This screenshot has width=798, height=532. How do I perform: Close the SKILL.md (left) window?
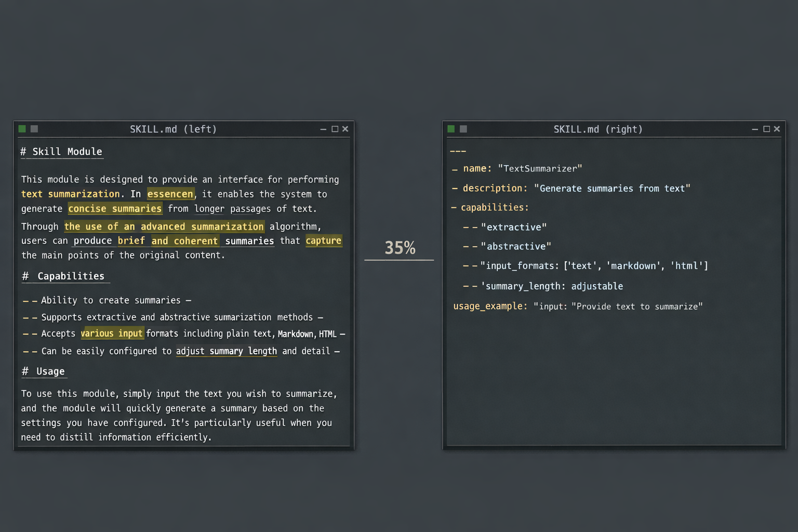point(345,129)
